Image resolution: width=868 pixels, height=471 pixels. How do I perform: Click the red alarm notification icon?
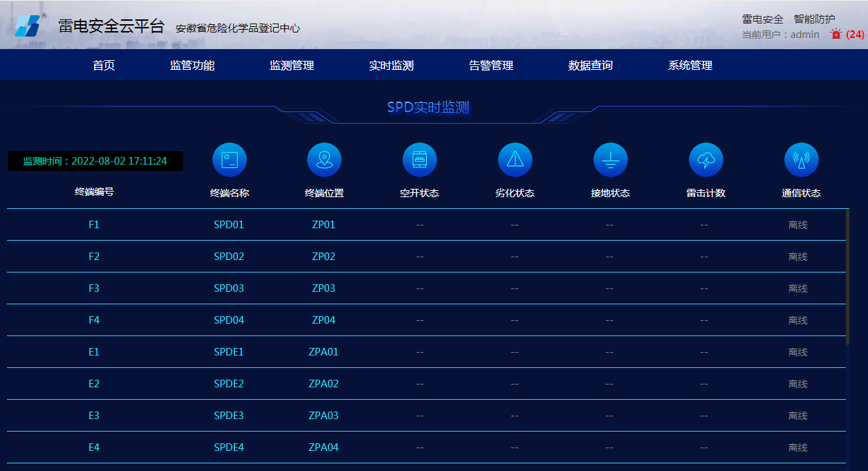pos(836,34)
